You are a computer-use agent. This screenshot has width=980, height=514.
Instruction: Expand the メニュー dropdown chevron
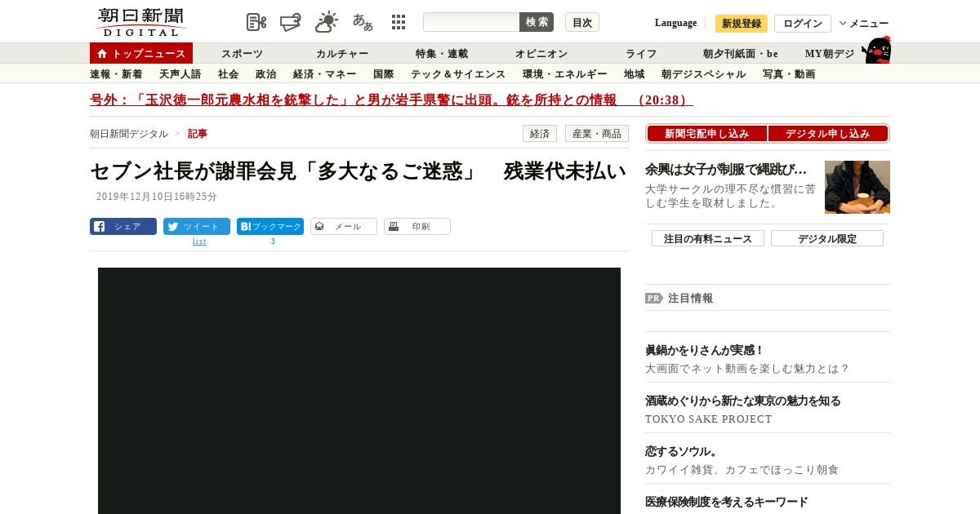pyautogui.click(x=843, y=23)
